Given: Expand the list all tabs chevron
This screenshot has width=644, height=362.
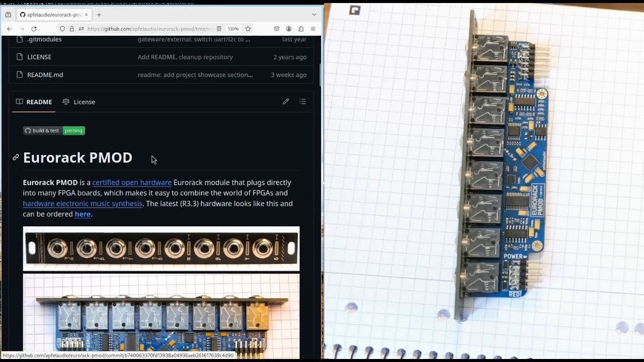Looking at the screenshot, I should tap(314, 15).
